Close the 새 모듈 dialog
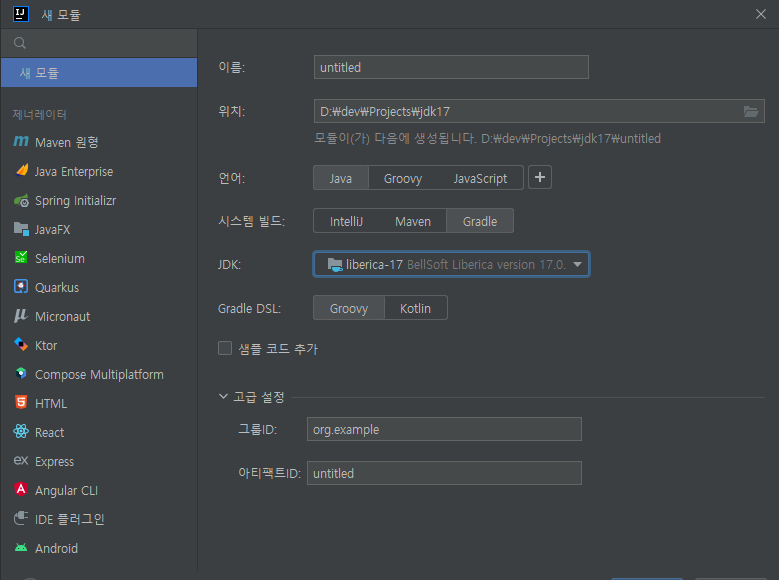Screen dimensions: 779x580 coord(761,14)
